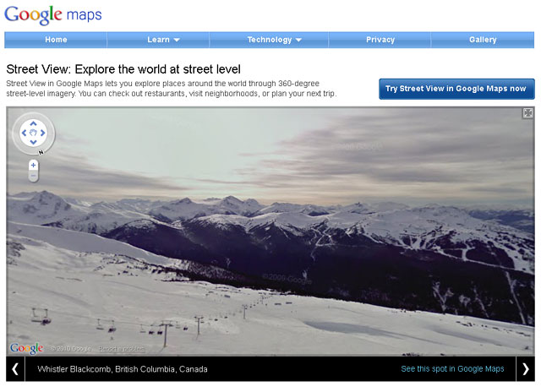Click the hand icon in the navigation compass
The width and height of the screenshot is (541, 392).
tap(33, 133)
